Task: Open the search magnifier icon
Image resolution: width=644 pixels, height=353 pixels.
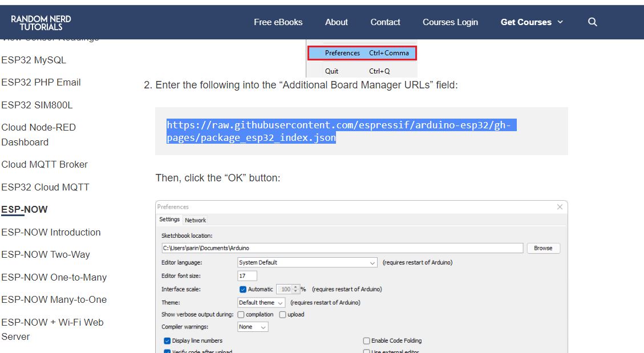Action: (592, 22)
